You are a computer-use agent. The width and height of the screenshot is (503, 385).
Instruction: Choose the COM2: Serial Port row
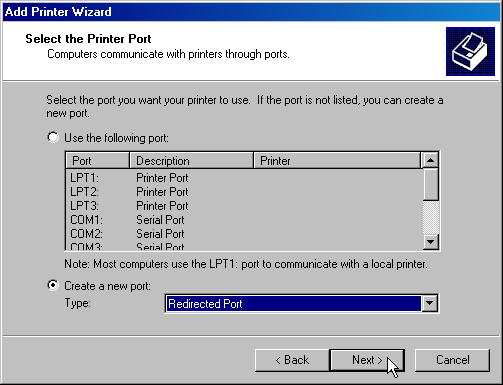pyautogui.click(x=244, y=234)
